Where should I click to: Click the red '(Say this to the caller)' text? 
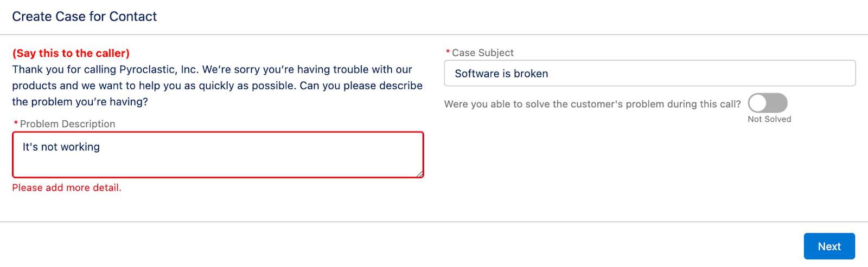coord(71,53)
